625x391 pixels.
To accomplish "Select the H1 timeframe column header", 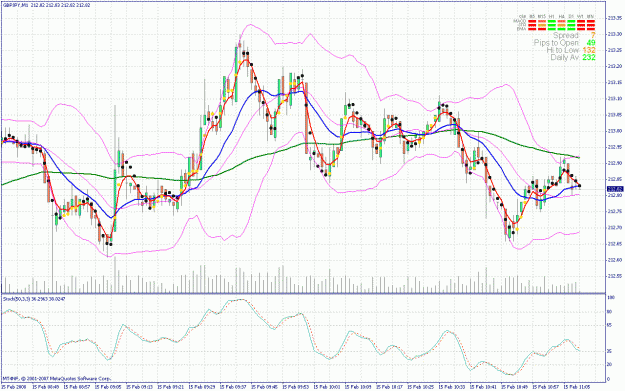I will pos(552,16).
